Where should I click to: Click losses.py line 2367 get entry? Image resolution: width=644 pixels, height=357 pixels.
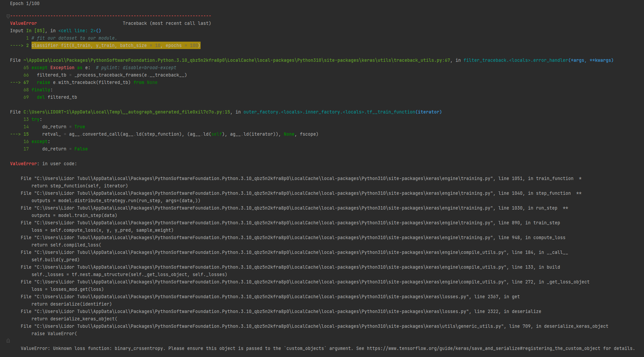pos(270,297)
